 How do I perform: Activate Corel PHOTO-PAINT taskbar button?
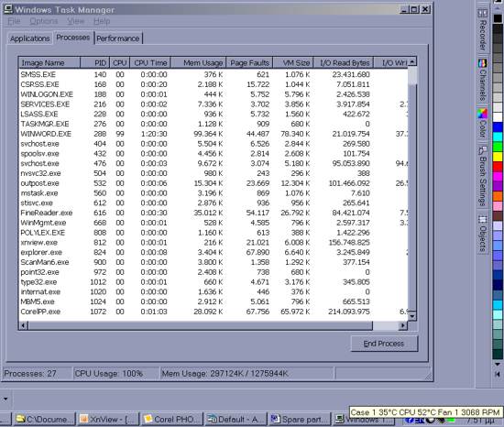(172, 419)
